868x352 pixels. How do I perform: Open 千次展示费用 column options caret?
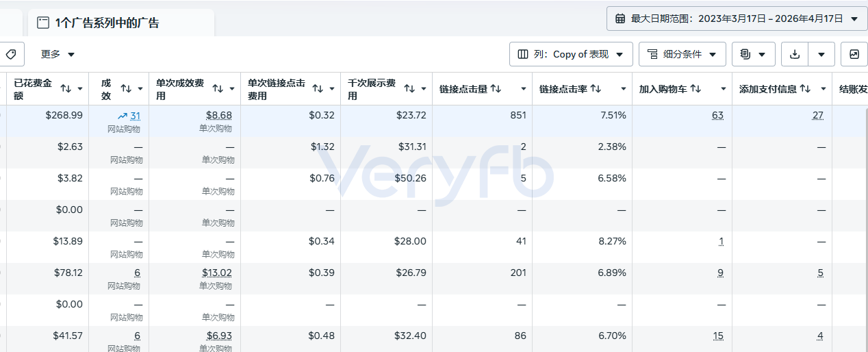pos(424,89)
